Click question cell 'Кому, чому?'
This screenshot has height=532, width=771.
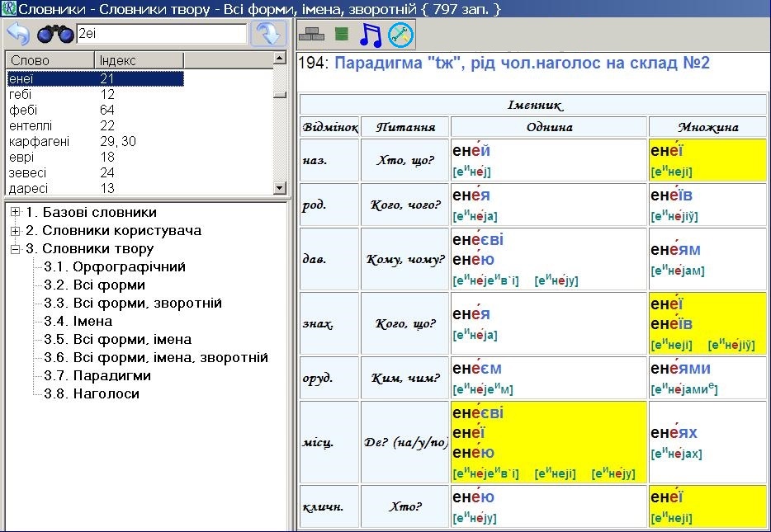[405, 259]
